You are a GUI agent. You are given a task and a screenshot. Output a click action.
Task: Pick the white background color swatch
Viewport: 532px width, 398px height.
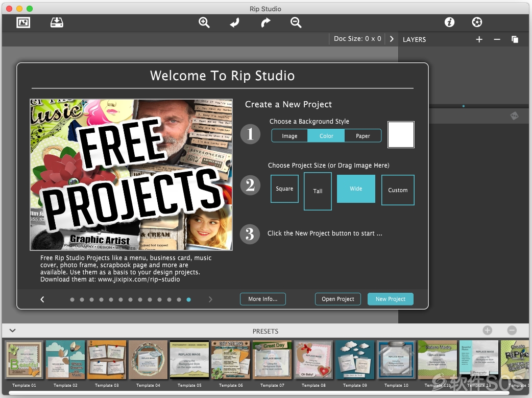401,134
